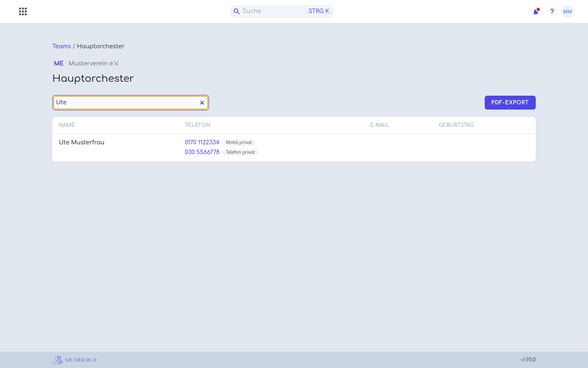The height and width of the screenshot is (368, 588).
Task: Open the Ute Musterfrau entry
Action: (82, 142)
